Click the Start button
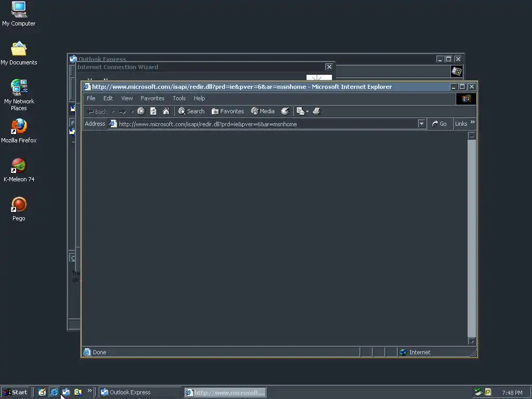 pos(15,392)
